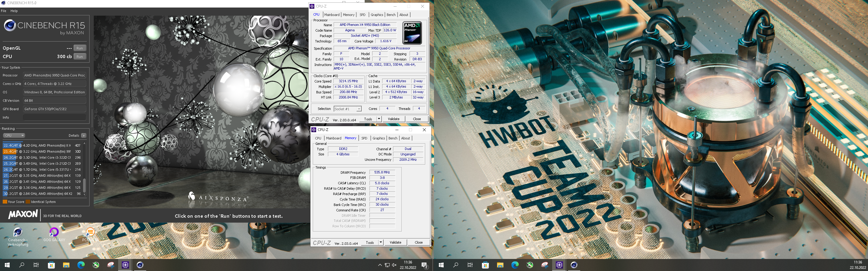
Task: Click the Cinebench R15.0 title bar icon
Action: click(3, 3)
